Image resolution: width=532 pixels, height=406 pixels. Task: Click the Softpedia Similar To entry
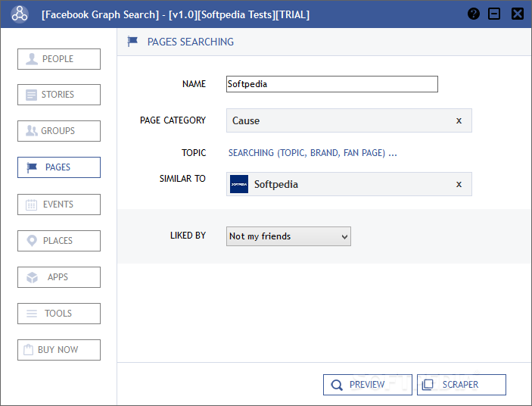[x=349, y=184]
